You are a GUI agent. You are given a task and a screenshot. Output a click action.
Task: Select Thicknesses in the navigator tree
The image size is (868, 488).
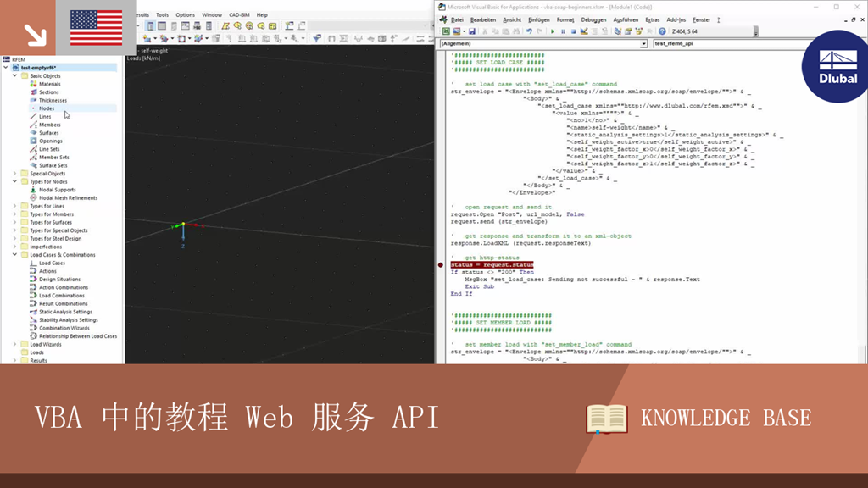click(x=53, y=100)
